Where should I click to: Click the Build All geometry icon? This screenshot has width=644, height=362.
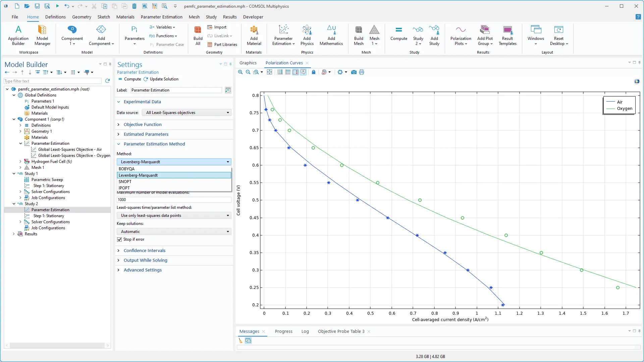pos(198,35)
